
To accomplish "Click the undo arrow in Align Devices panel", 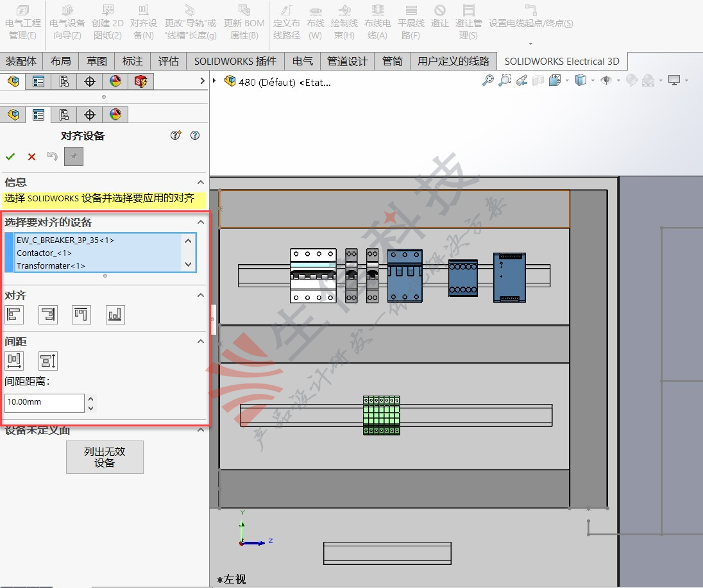I will coord(53,156).
